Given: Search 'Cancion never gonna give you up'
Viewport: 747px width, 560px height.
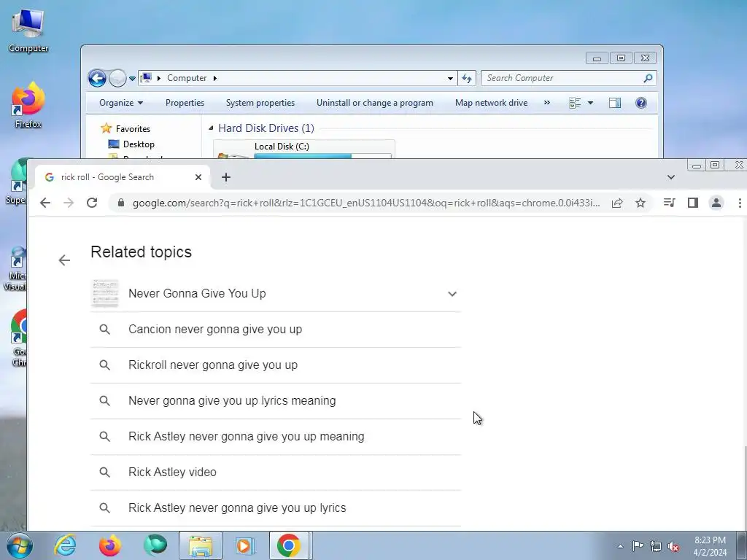Looking at the screenshot, I should click(x=275, y=330).
